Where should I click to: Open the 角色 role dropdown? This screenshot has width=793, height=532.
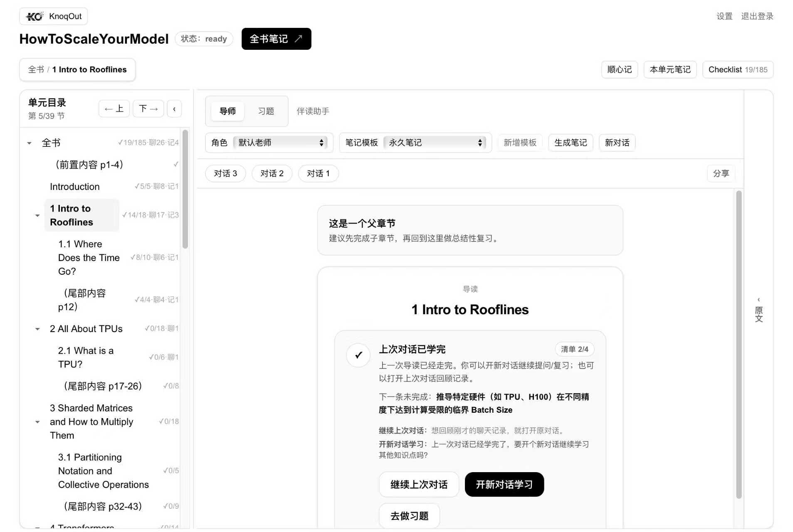(281, 143)
